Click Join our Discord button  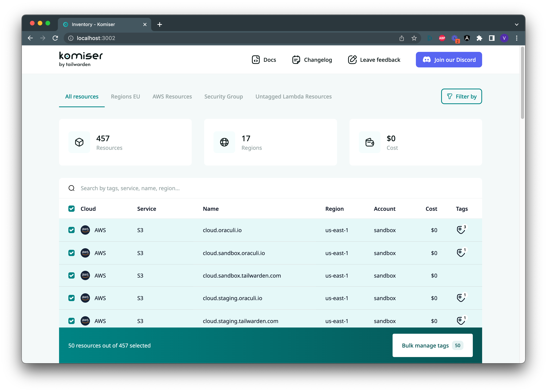point(449,60)
